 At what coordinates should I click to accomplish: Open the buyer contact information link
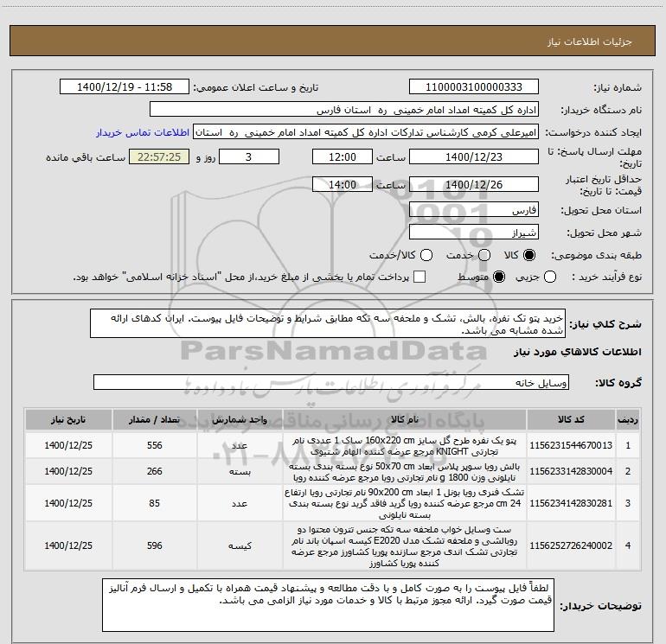click(x=143, y=132)
